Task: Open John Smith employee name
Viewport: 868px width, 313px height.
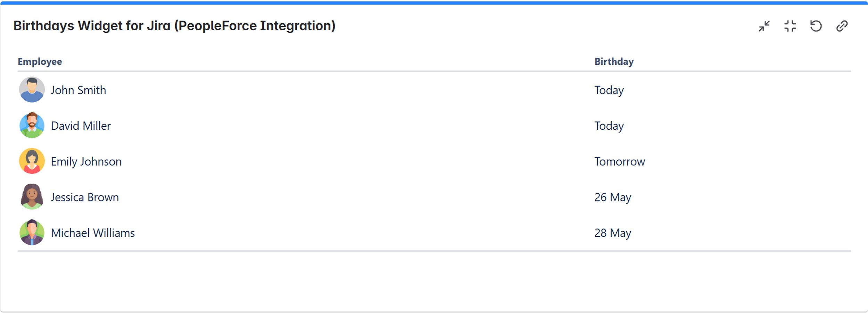Action: (x=78, y=90)
